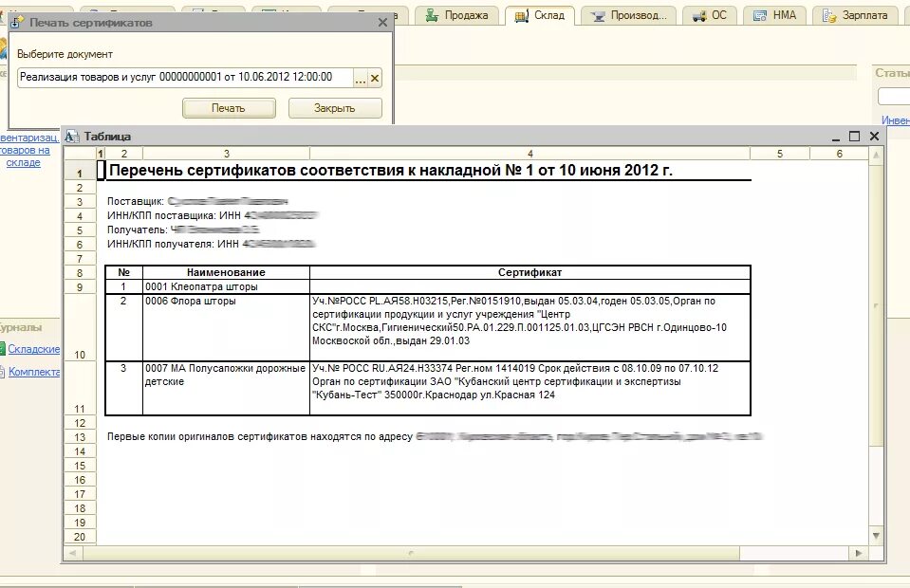This screenshot has width=910, height=588.
Task: Switch to the НМА tab
Action: pos(774,16)
